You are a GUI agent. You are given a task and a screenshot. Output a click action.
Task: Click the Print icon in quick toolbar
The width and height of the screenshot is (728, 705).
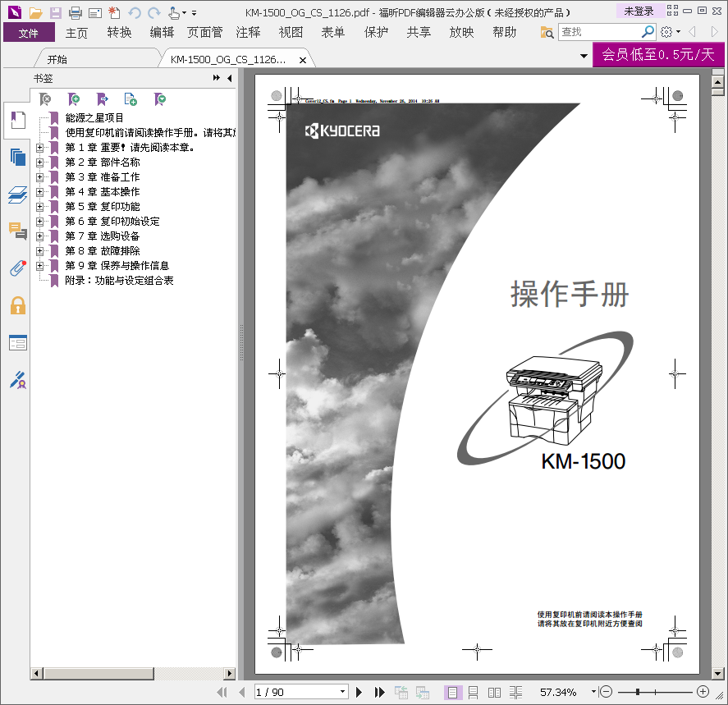(75, 13)
